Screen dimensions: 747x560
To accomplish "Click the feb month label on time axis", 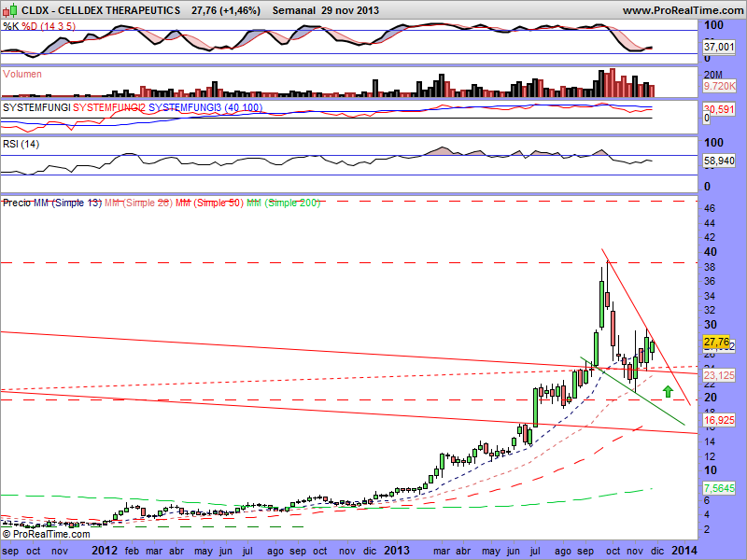I will [x=132, y=551].
